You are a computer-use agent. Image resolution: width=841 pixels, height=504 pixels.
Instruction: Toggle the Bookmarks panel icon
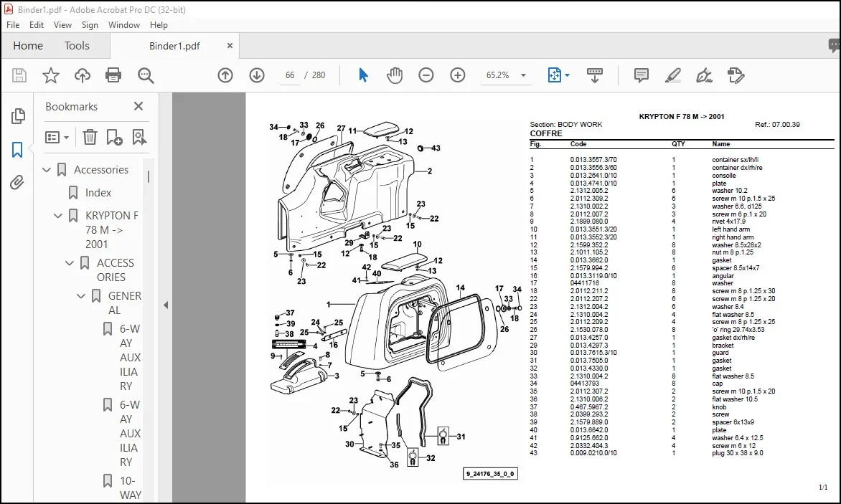17,150
